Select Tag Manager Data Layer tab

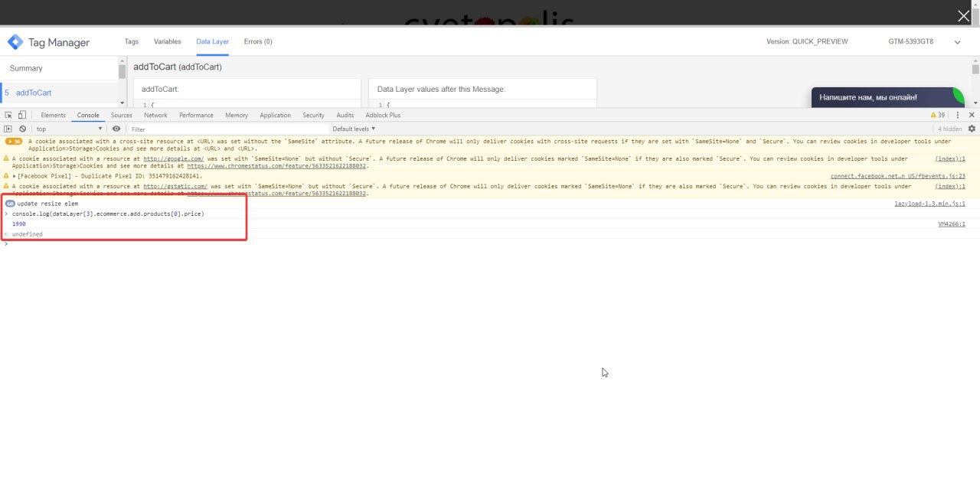click(x=212, y=41)
